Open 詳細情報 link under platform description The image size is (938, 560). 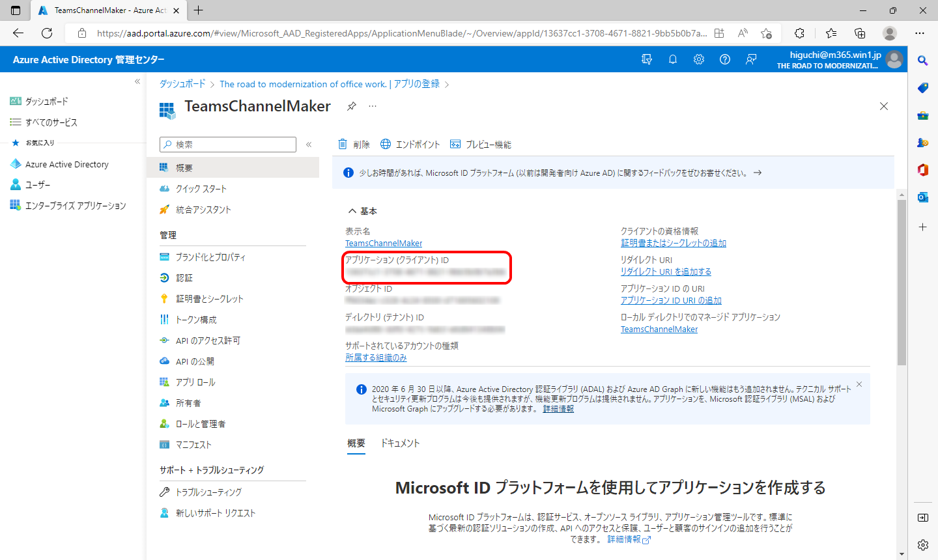(629, 540)
